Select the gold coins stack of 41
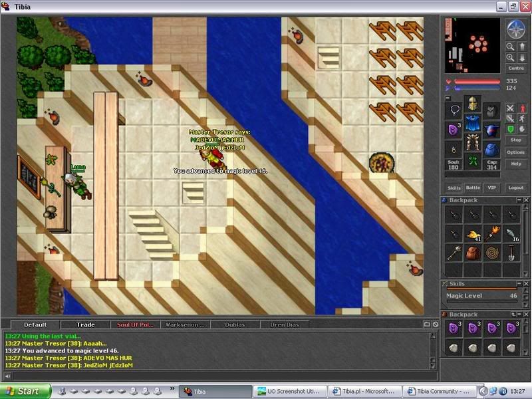 [x=473, y=235]
